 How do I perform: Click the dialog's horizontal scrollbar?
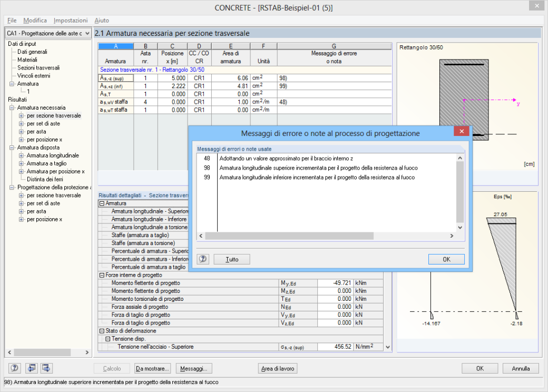tap(326, 236)
